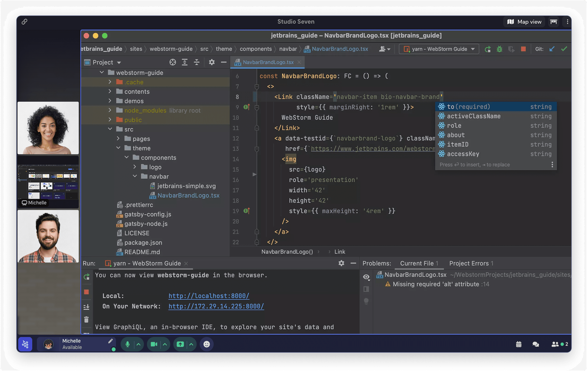
Task: Choose the 'to (required)' completion suggestion
Action: (x=496, y=107)
